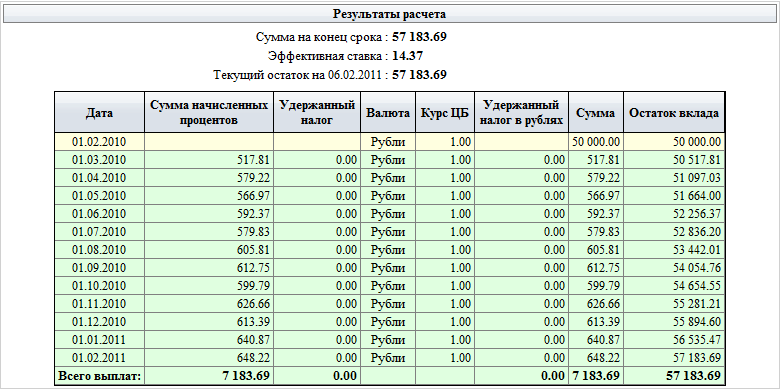Click deposit balance cell 51 097.03

tap(674, 178)
